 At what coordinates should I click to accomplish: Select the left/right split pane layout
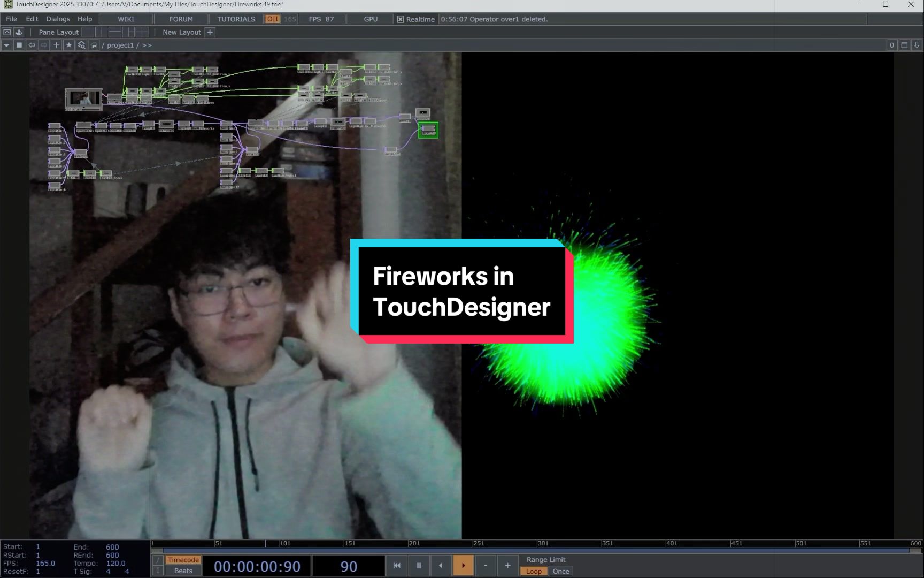[x=101, y=32]
